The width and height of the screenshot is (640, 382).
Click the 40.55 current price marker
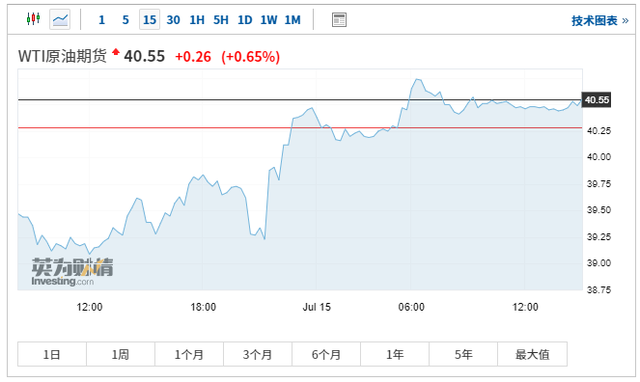coord(596,100)
